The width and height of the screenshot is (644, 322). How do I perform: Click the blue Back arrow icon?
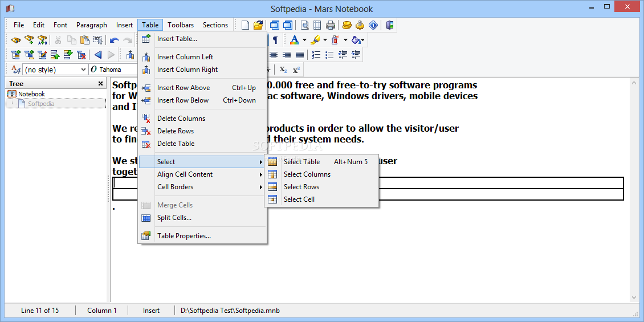98,55
